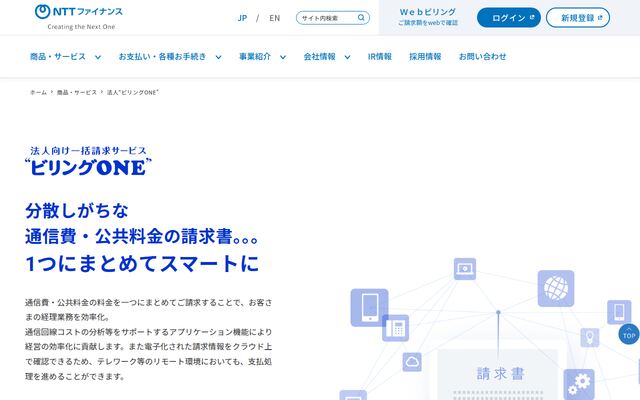Image resolution: width=640 pixels, height=400 pixels.
Task: Open the 事業紹介 menu item
Action: click(255, 57)
